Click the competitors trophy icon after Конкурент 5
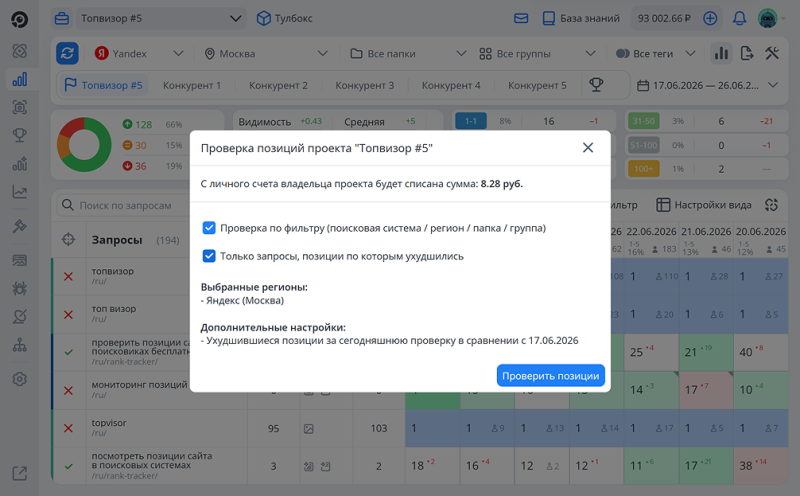The height and width of the screenshot is (496, 800). coord(596,85)
